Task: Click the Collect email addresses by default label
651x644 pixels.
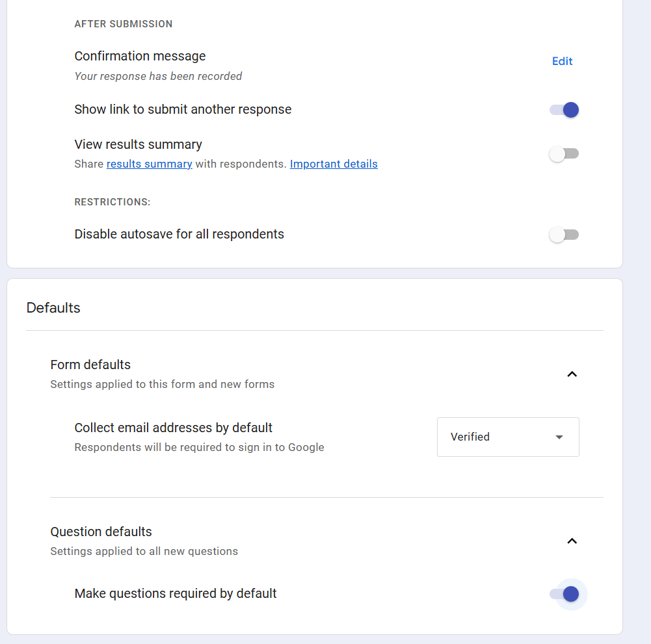Action: pyautogui.click(x=173, y=428)
